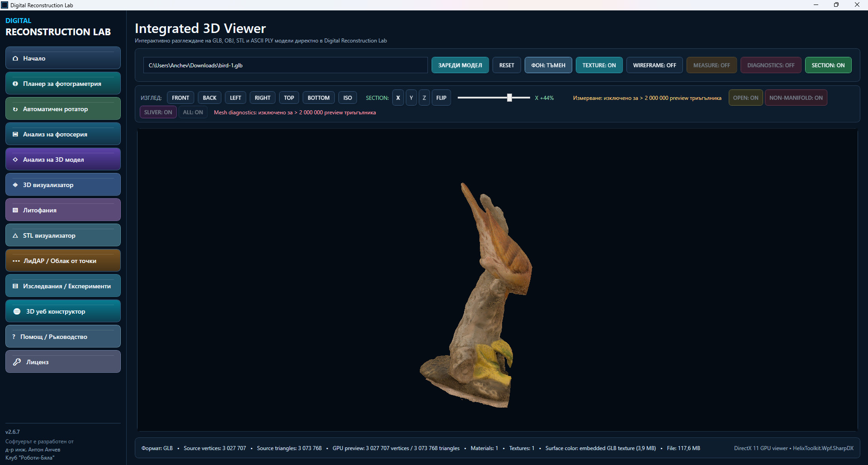Select the TOP view button
The image size is (868, 465).
(289, 98)
